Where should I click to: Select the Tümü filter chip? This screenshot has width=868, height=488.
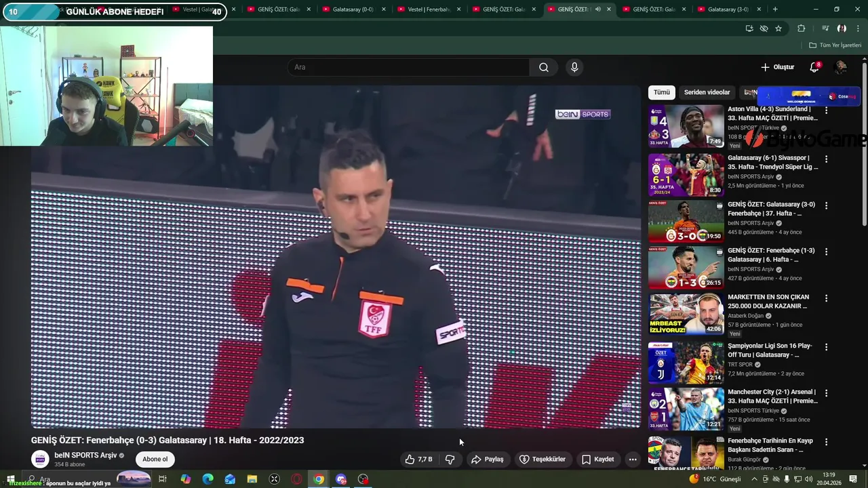[661, 92]
